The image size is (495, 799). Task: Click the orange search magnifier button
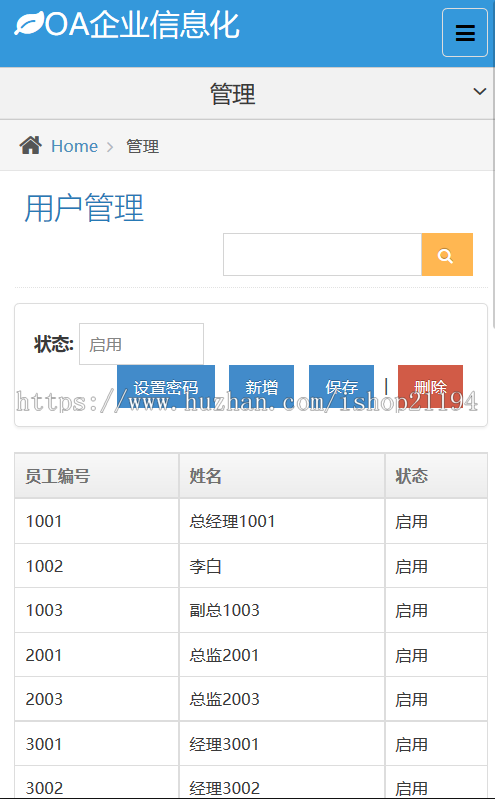447,255
